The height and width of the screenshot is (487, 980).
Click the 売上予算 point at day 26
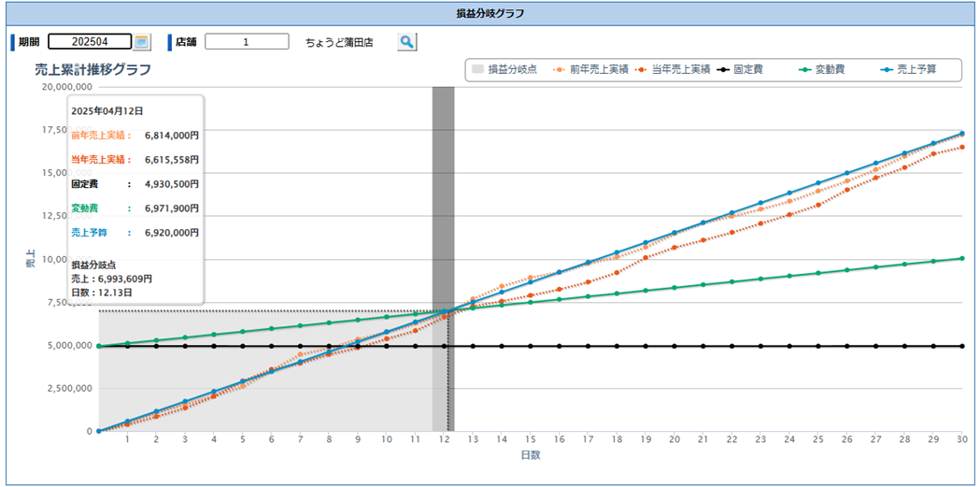[846, 173]
